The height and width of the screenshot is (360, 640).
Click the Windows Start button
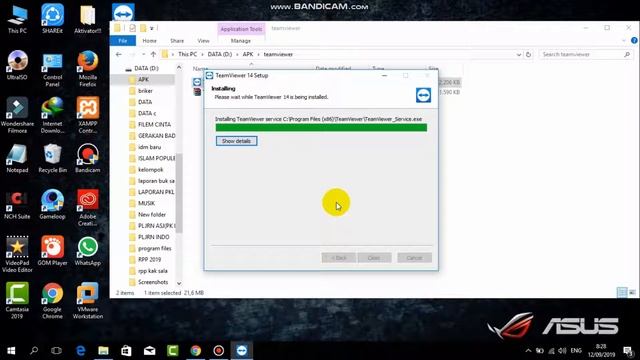click(x=11, y=351)
